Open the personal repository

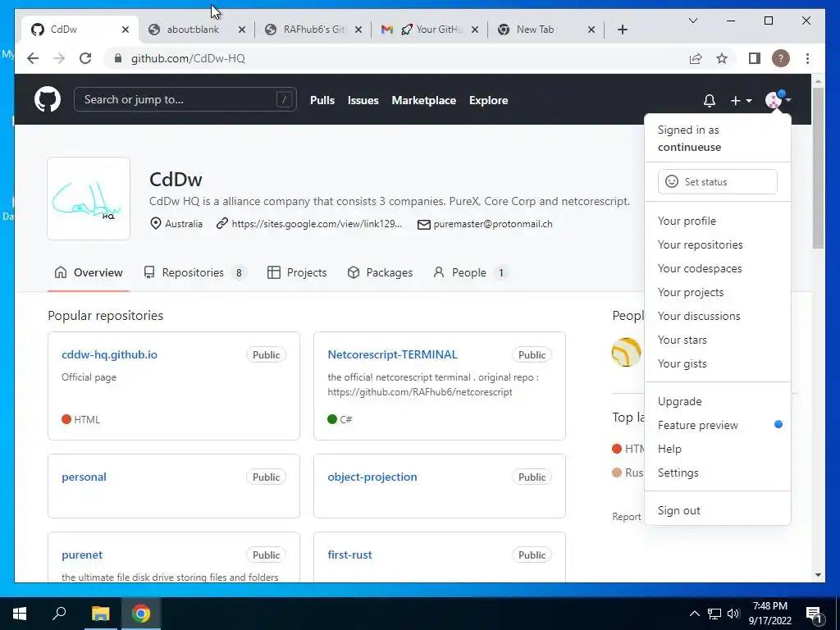click(x=84, y=477)
